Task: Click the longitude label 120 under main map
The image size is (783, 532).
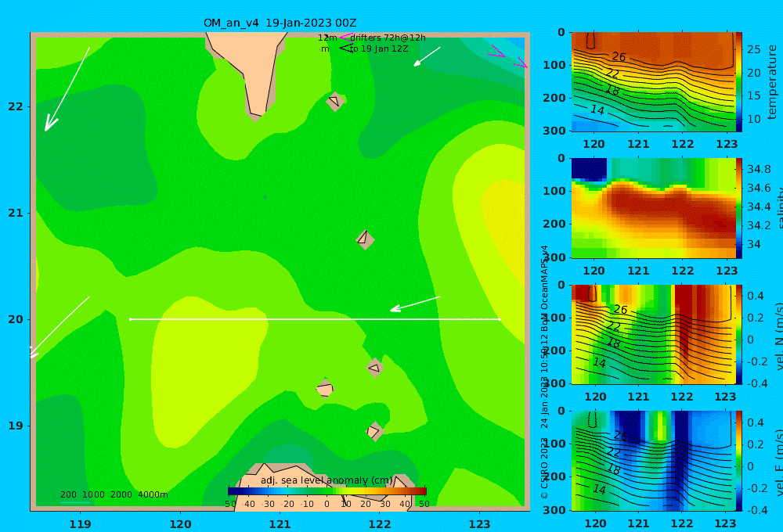Action: click(x=180, y=524)
